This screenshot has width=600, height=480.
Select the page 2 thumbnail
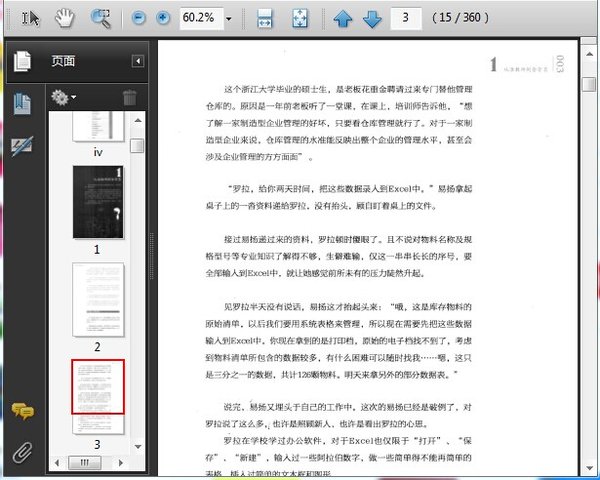click(x=98, y=298)
